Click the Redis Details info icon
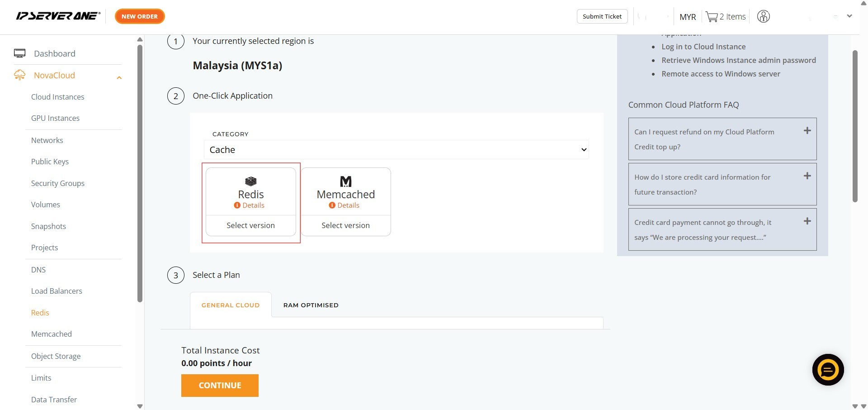 [x=237, y=205]
